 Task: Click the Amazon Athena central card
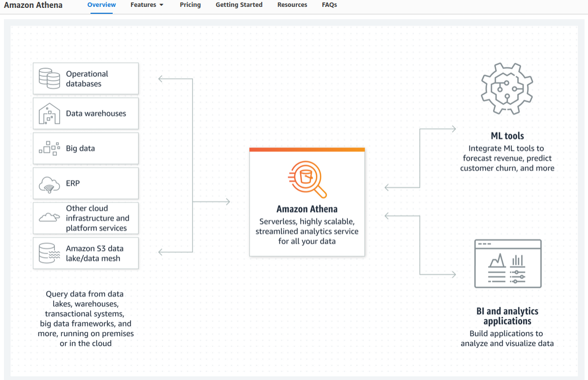point(307,202)
